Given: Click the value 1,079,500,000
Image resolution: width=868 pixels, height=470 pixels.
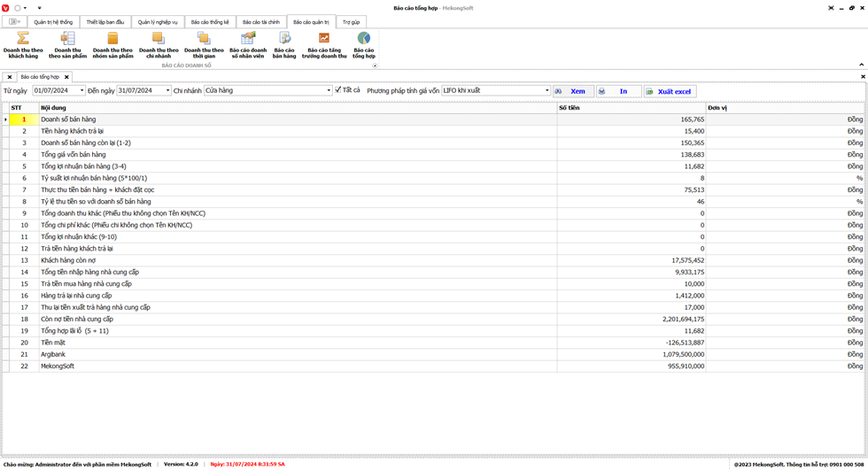Looking at the screenshot, I should tap(683, 354).
